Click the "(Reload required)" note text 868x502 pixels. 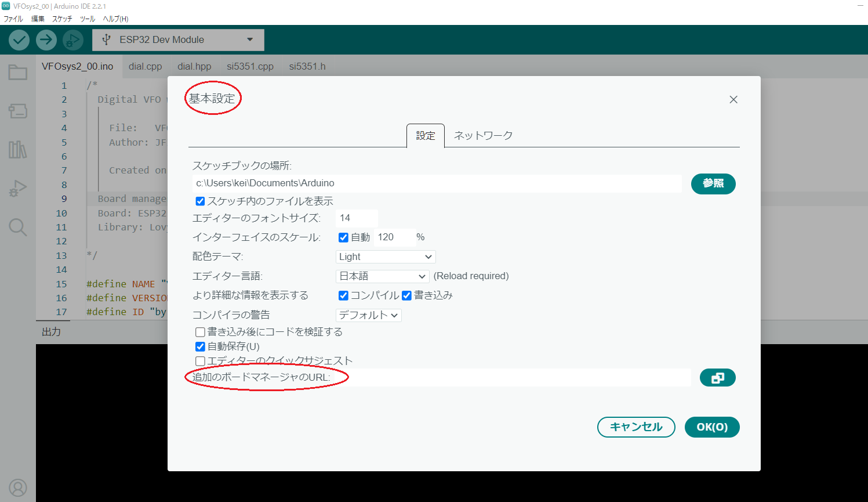click(x=471, y=276)
